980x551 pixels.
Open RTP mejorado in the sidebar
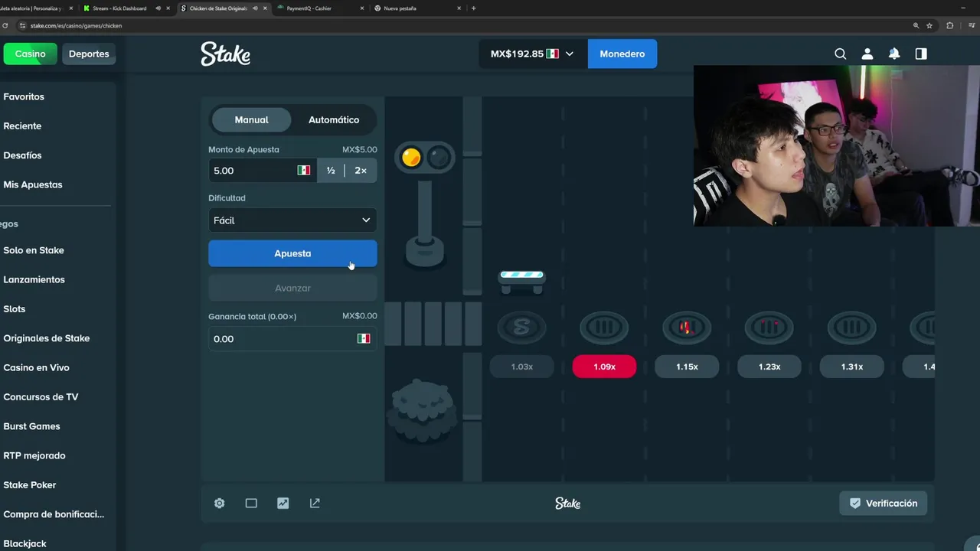click(34, 455)
